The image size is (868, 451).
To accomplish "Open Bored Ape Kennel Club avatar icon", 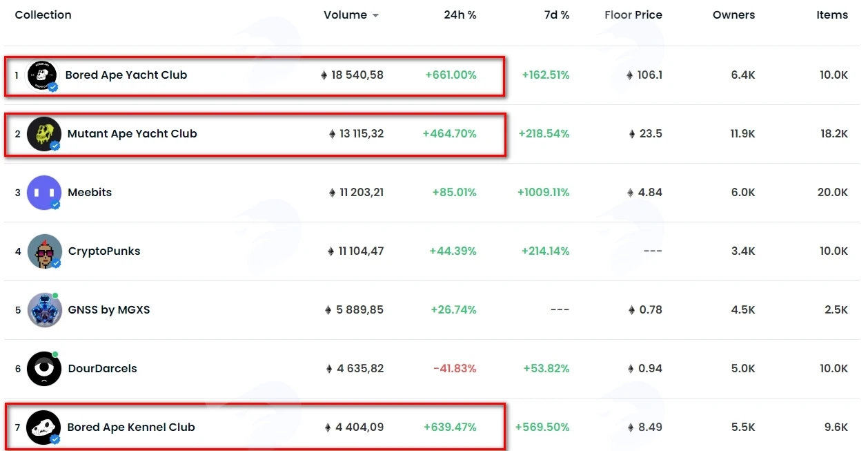I will 43,428.
